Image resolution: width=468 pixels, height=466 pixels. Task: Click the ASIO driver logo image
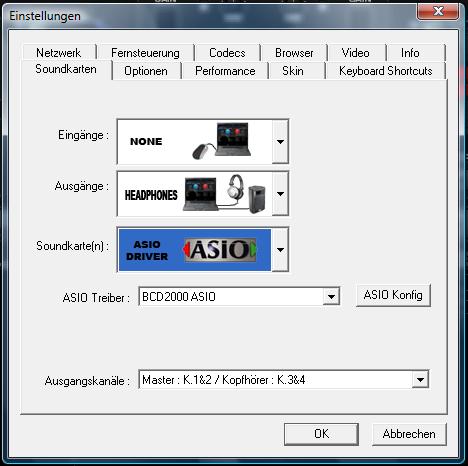195,250
